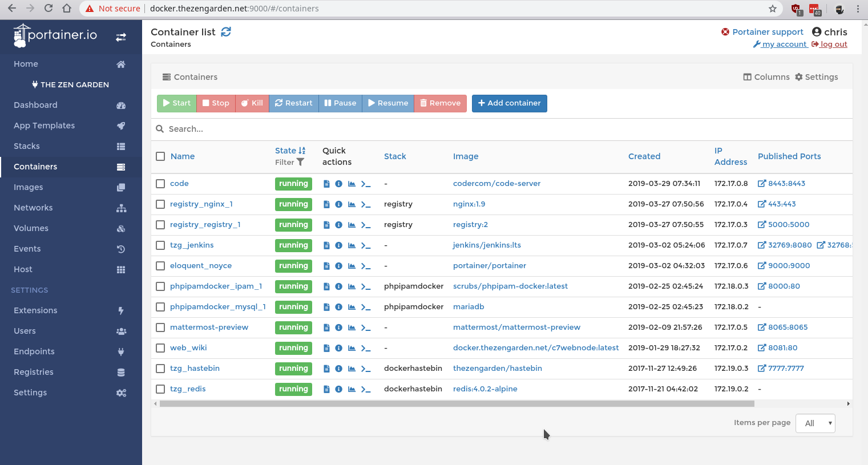Open console icon for phpipamdocker_ipam_1

(x=366, y=286)
